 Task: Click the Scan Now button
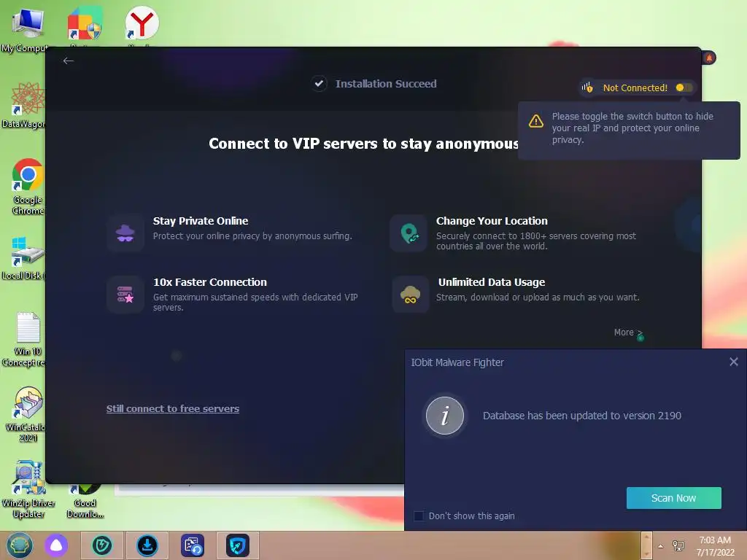point(673,498)
